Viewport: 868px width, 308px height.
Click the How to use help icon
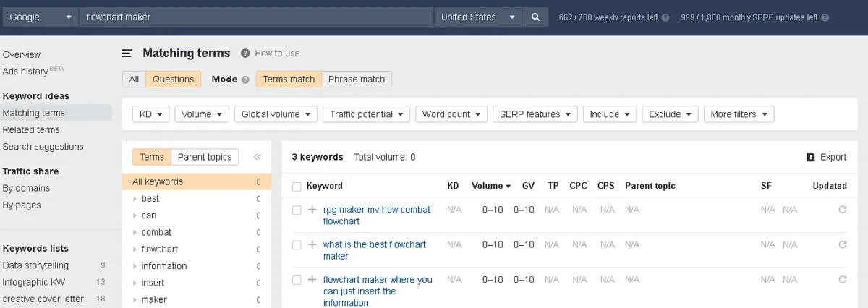click(x=245, y=54)
